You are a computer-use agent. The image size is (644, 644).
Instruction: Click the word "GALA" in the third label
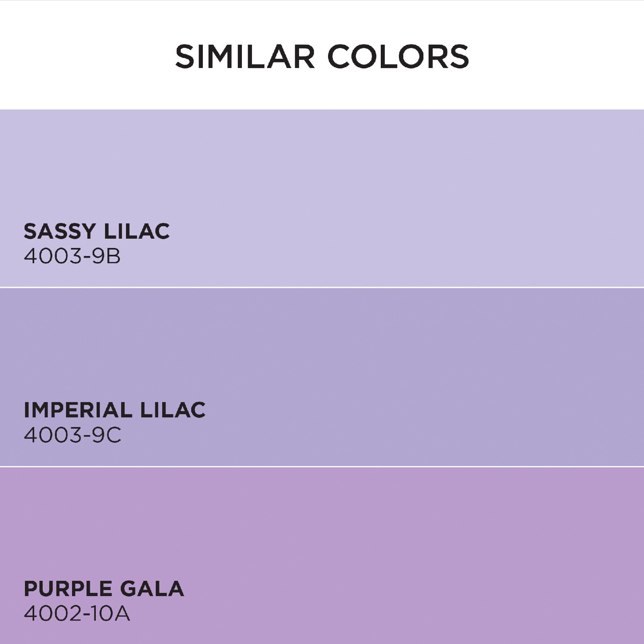(152, 589)
